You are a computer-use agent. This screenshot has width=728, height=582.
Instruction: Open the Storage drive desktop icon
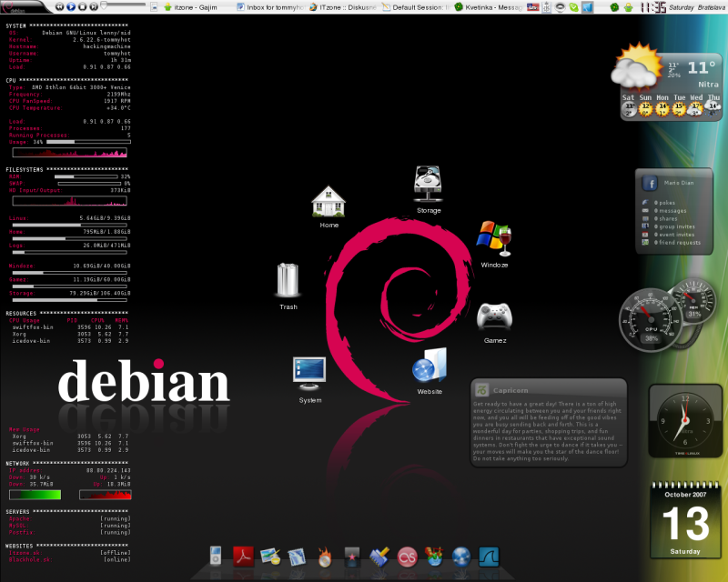point(428,189)
